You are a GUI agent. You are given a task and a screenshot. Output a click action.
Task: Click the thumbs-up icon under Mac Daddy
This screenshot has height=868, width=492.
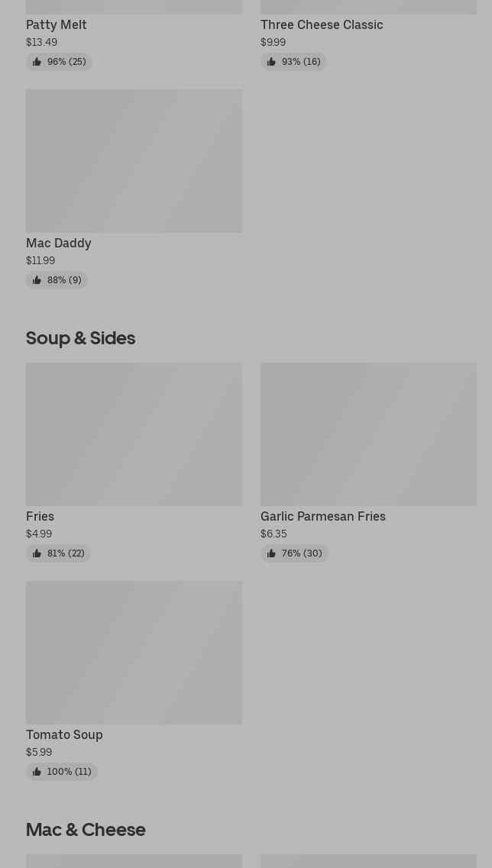(x=37, y=280)
